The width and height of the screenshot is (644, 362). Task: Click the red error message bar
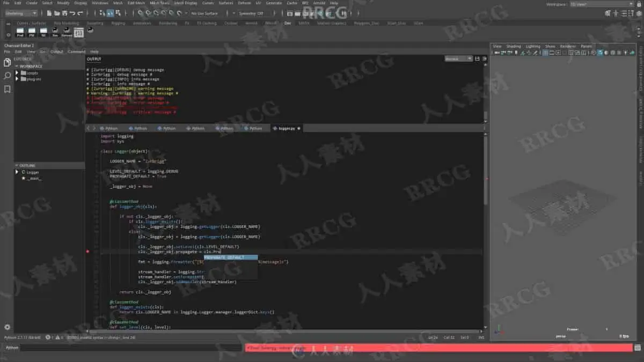pos(438,348)
